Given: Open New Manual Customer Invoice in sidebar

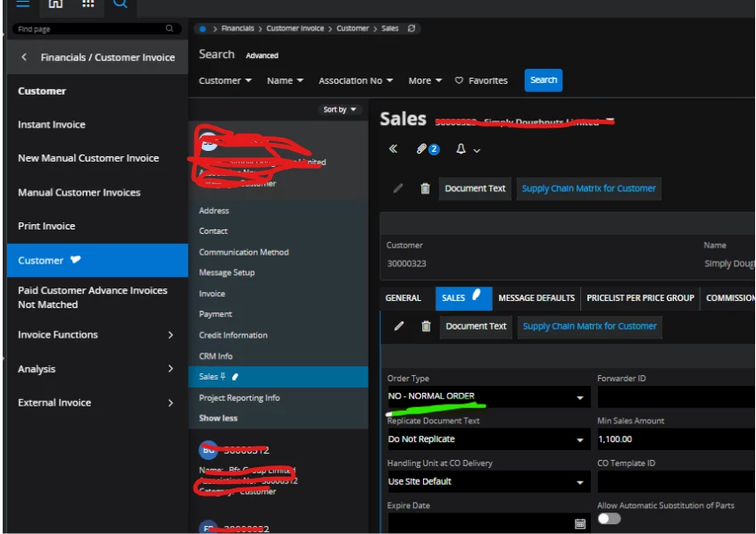Looking at the screenshot, I should click(88, 158).
